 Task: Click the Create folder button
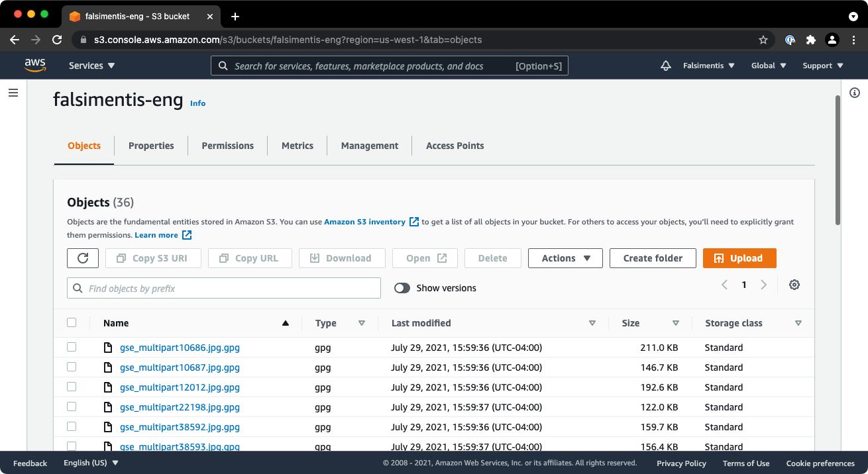653,258
